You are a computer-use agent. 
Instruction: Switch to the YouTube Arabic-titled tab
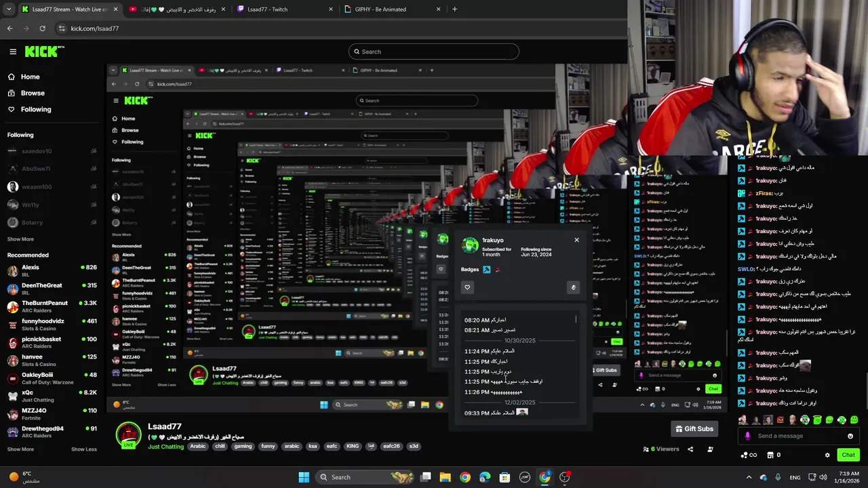pos(178,9)
